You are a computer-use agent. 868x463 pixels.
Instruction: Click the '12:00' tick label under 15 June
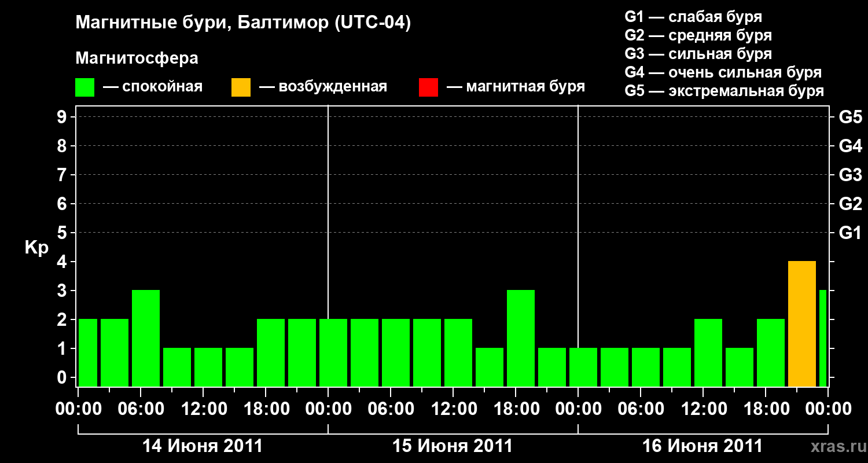[x=453, y=409]
